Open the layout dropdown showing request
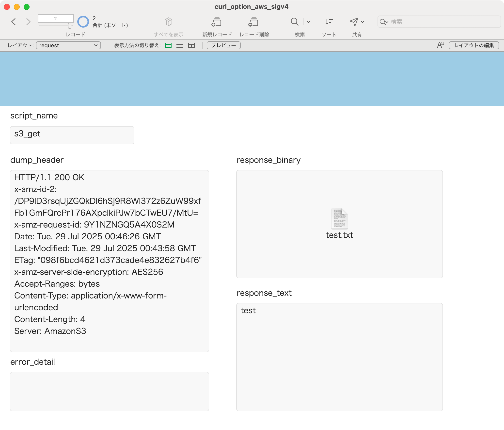Screen dimensions: 504x430 [68, 45]
